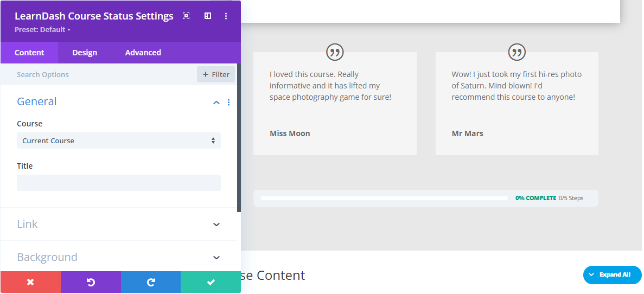The height and width of the screenshot is (294, 644).
Task: Click the Title field label
Action: coord(24,166)
